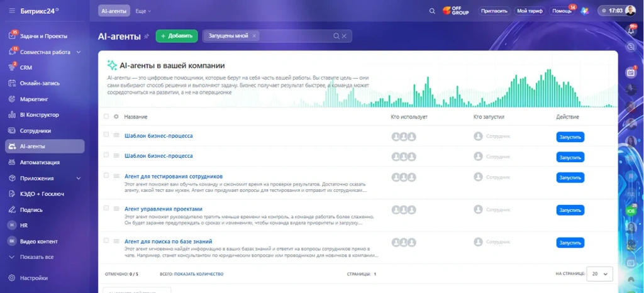Screen dimensions: 644x293
Task: Open the chat search icon in right panel
Action: point(631,47)
